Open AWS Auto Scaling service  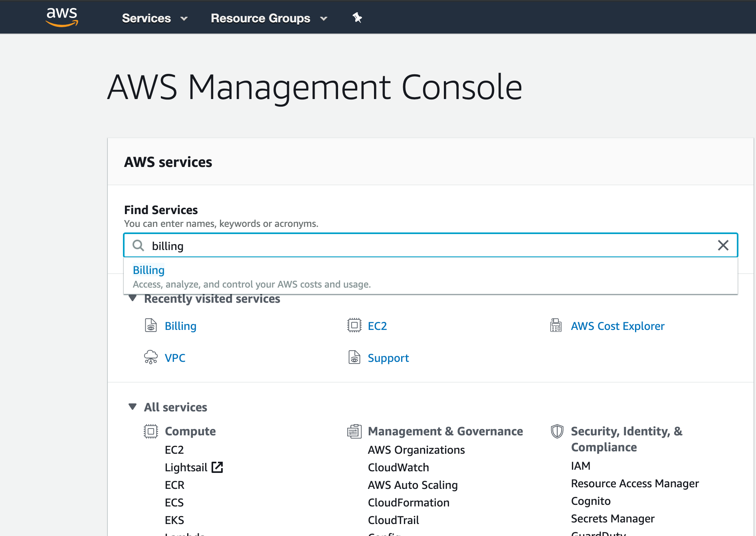click(x=413, y=485)
